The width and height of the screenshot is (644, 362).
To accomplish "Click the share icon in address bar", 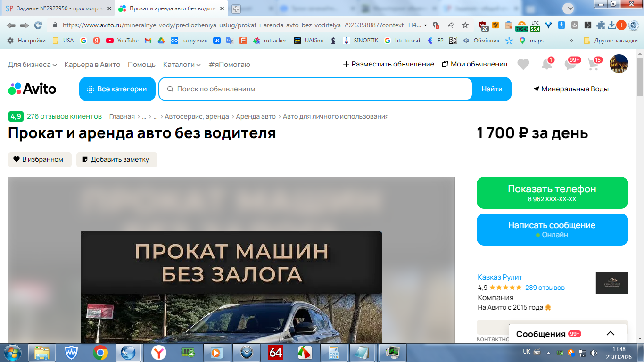I will (451, 25).
